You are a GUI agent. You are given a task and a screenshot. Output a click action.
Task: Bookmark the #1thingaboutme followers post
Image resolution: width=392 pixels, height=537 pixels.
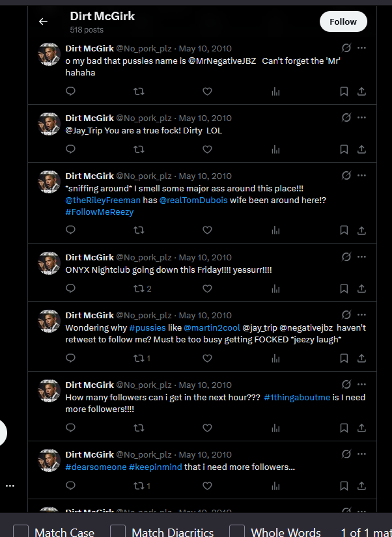(344, 428)
